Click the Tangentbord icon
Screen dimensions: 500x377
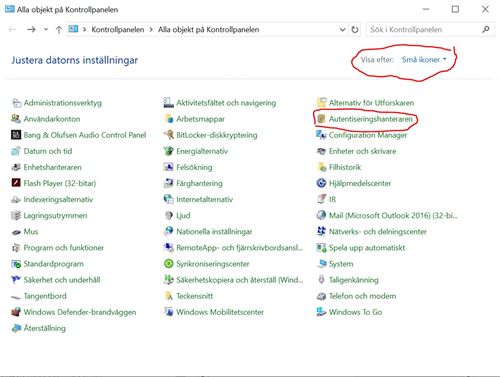16,296
